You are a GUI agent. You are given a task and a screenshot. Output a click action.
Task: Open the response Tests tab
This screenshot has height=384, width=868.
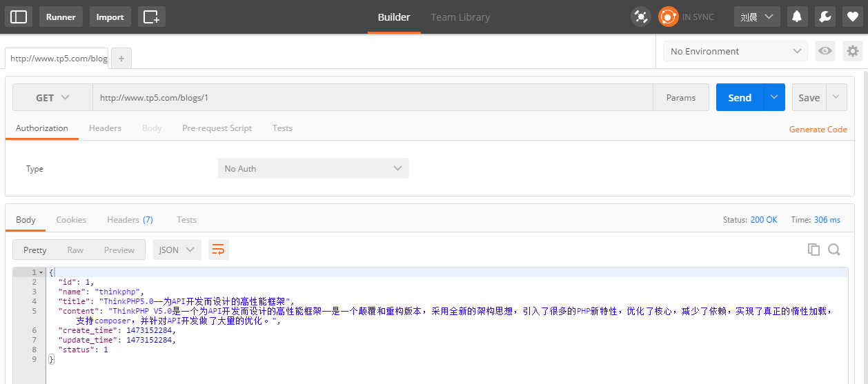click(x=186, y=220)
